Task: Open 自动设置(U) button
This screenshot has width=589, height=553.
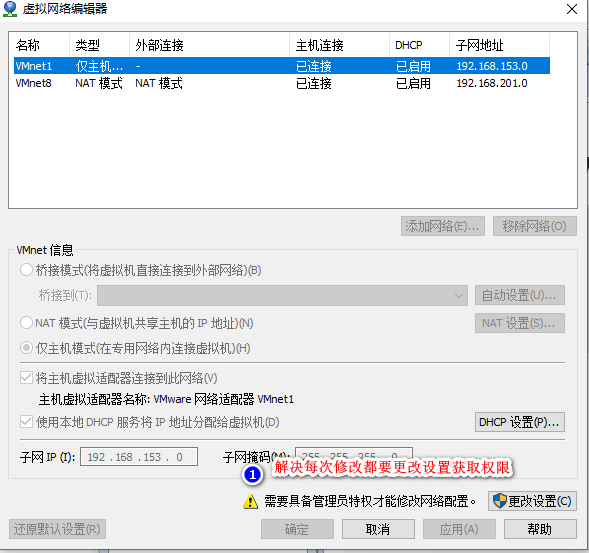Action: point(520,295)
